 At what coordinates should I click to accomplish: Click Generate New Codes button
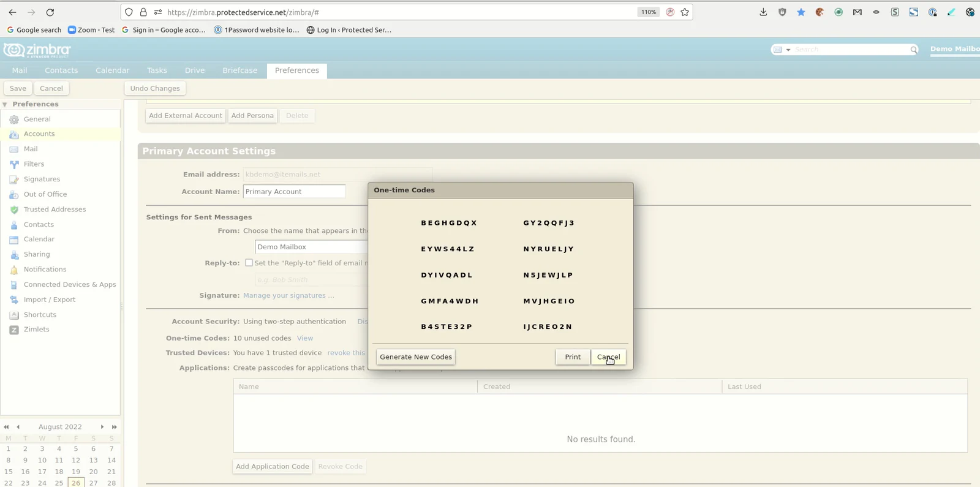(416, 357)
